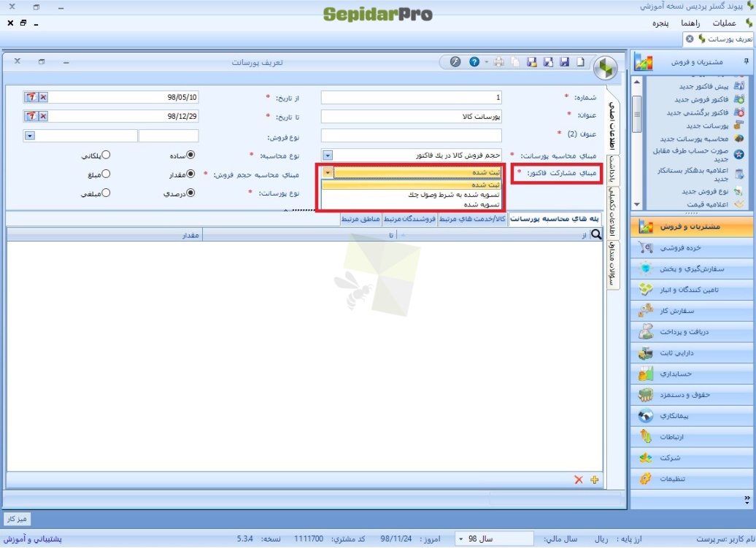Add a row with the yellow plus icon

coord(595,479)
